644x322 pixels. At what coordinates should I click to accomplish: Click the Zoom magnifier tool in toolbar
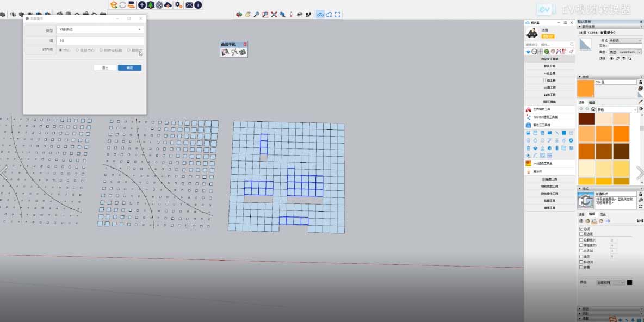(x=256, y=15)
